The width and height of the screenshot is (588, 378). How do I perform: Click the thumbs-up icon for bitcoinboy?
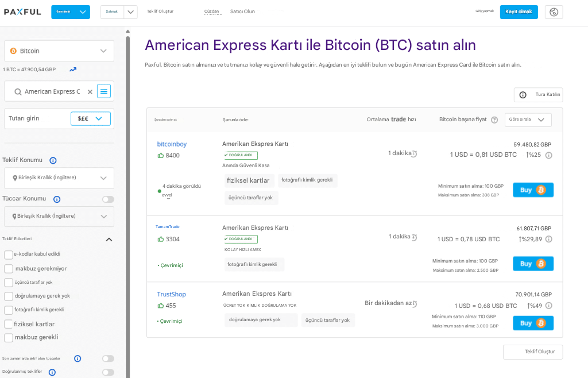point(161,155)
